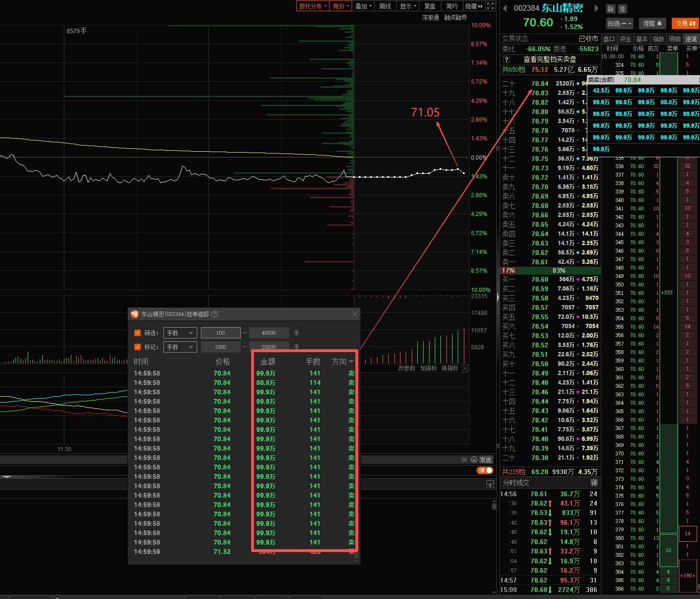This screenshot has height=599, width=700.
Task: Click the 简约 simple mode button
Action: coord(452,6)
